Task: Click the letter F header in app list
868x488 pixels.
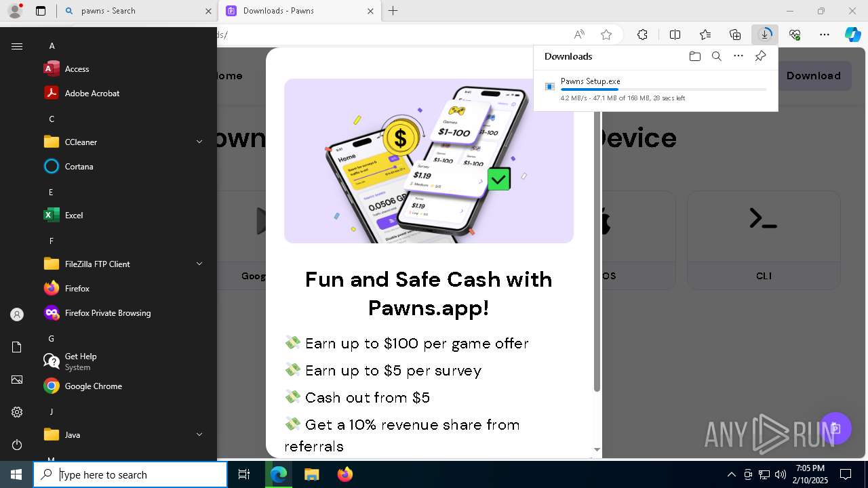Action: click(52, 241)
